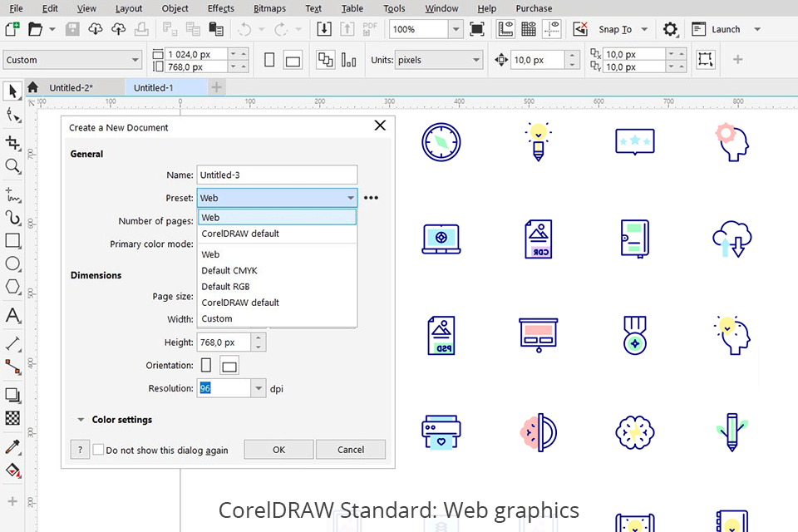This screenshot has height=532, width=798.
Task: Click Cancel in the new document dialog
Action: (351, 450)
